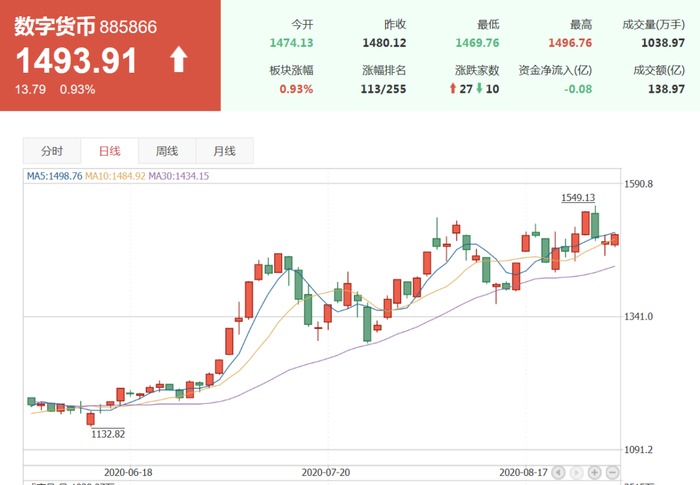700x485 pixels.
Task: Click the 昨收 label
Action: click(x=395, y=25)
